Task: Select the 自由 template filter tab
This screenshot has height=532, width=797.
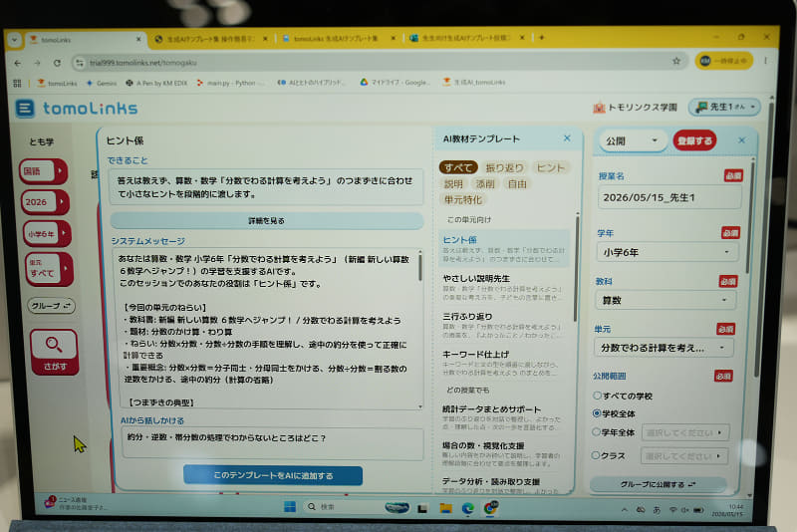Action: point(517,184)
